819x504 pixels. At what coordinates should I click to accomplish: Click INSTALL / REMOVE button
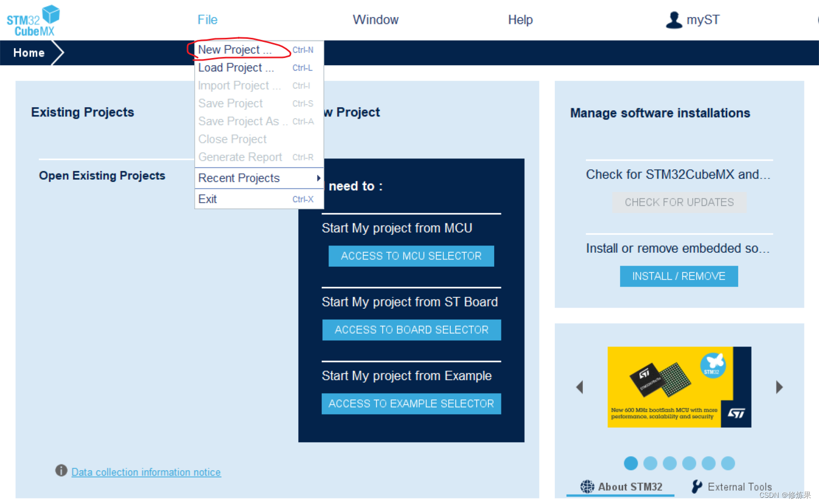pyautogui.click(x=679, y=276)
